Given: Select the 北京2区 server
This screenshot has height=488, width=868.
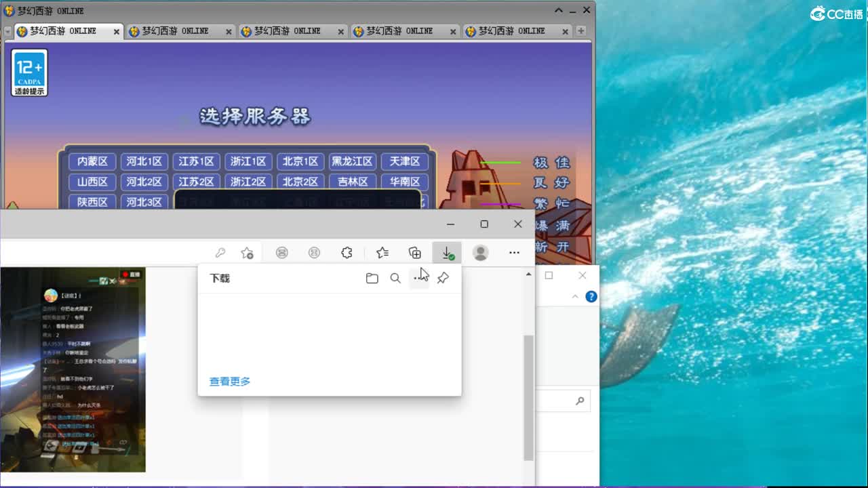Looking at the screenshot, I should tap(300, 182).
